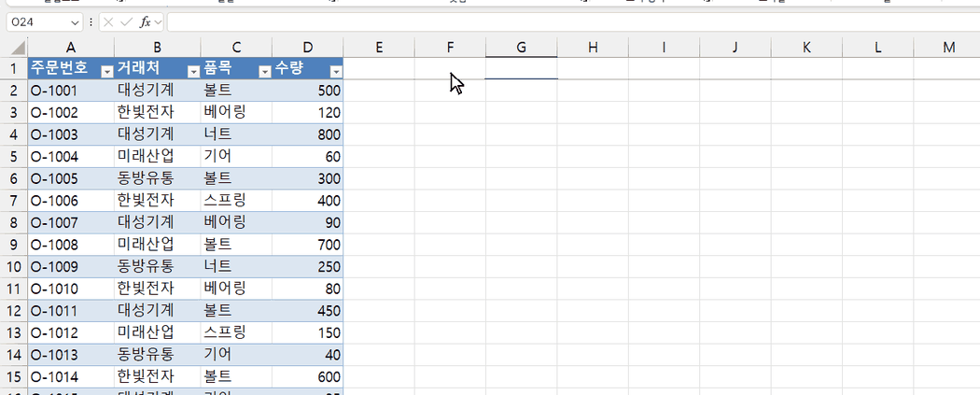
Task: Expand the dropdown next to the fx icon
Action: tap(158, 22)
